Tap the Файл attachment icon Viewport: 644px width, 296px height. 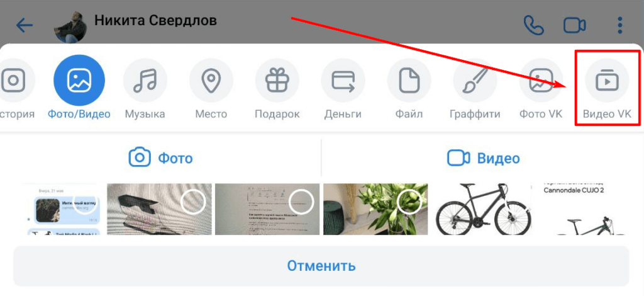tap(409, 81)
